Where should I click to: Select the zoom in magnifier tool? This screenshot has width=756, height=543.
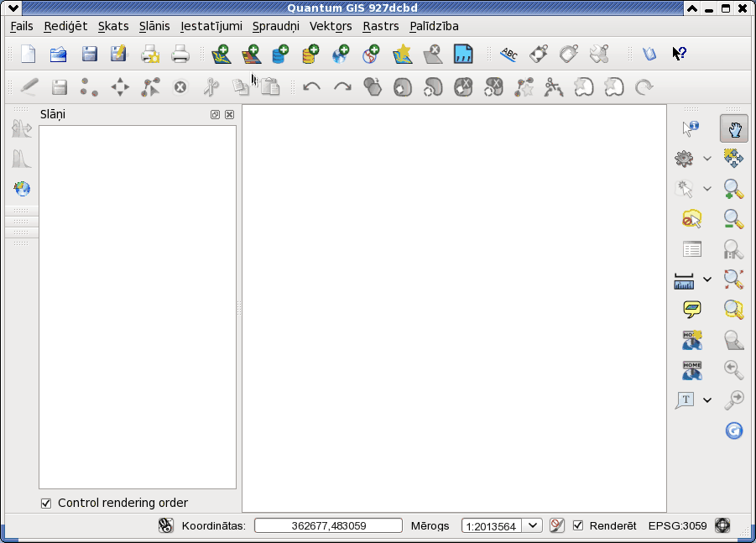coord(733,189)
